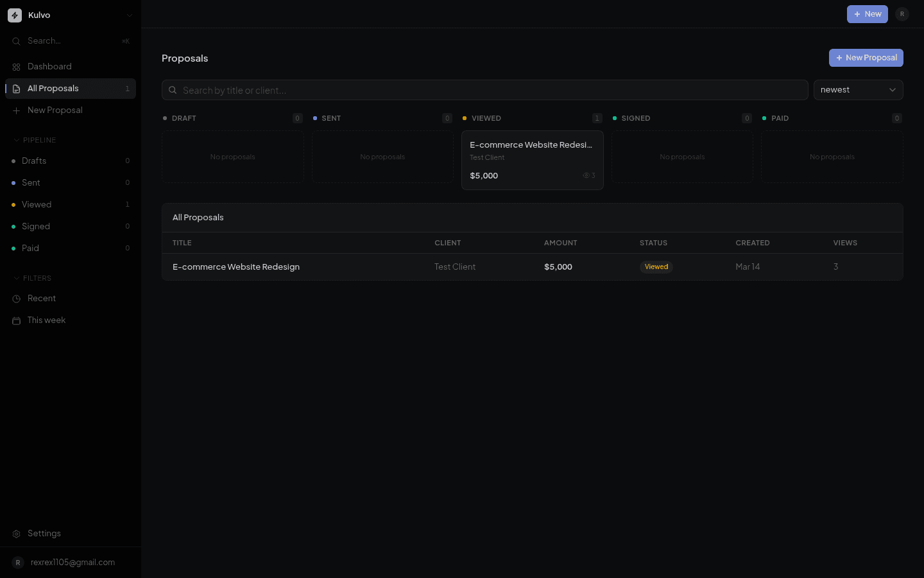Click the VIEWED column header
The width and height of the screenshot is (924, 578).
[486, 118]
